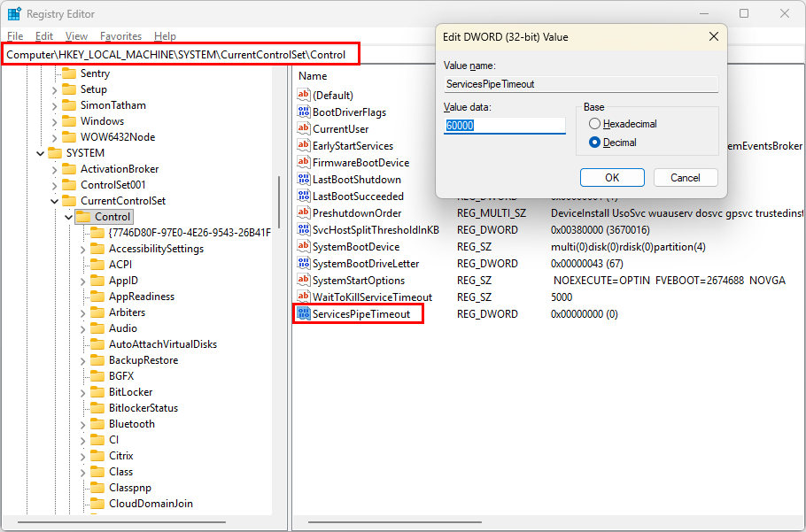
Task: Click the Registry Editor app icon
Action: click(x=14, y=14)
